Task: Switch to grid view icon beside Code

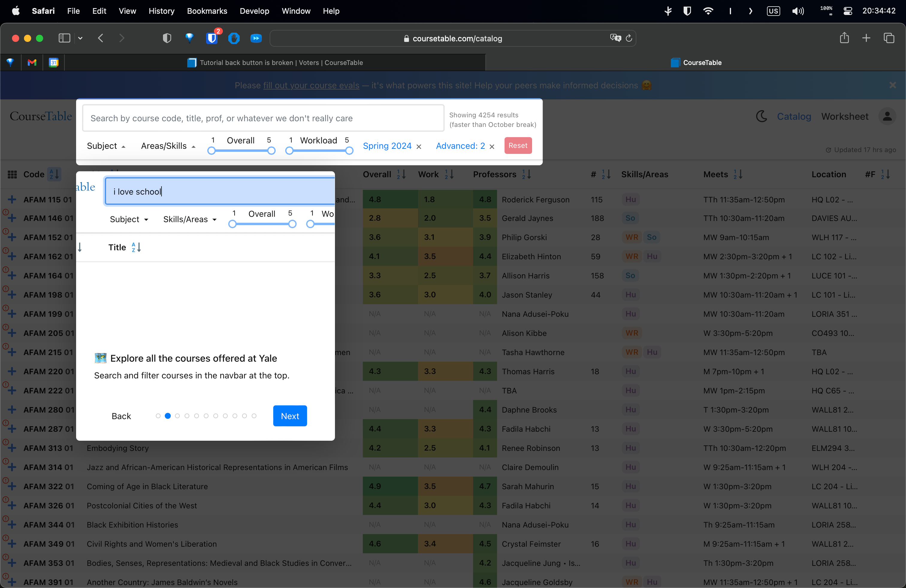Action: 12,175
